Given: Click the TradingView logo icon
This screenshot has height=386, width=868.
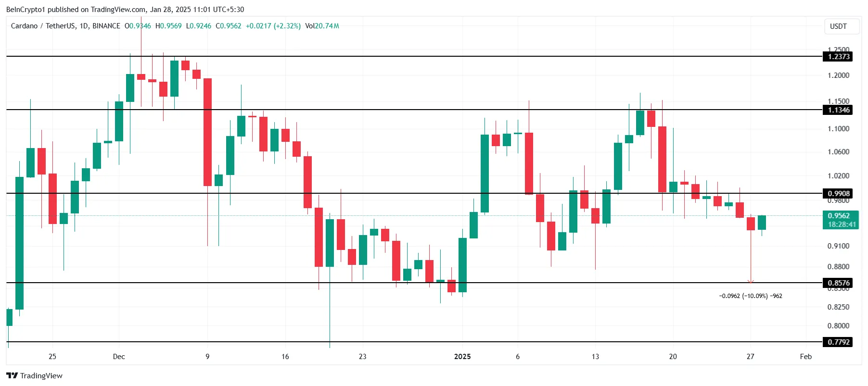Looking at the screenshot, I should coord(12,375).
